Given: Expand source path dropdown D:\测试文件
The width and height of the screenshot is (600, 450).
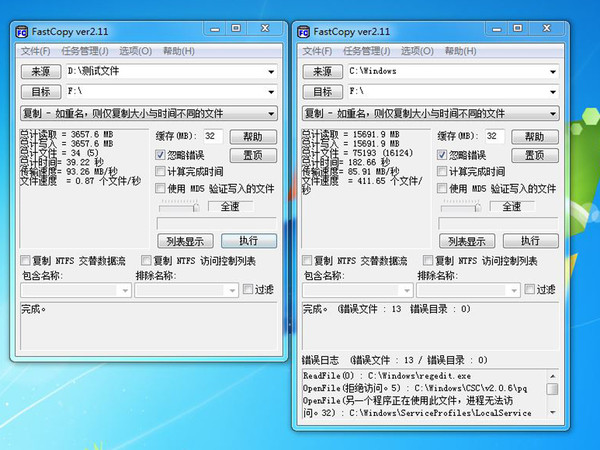Looking at the screenshot, I should 271,72.
